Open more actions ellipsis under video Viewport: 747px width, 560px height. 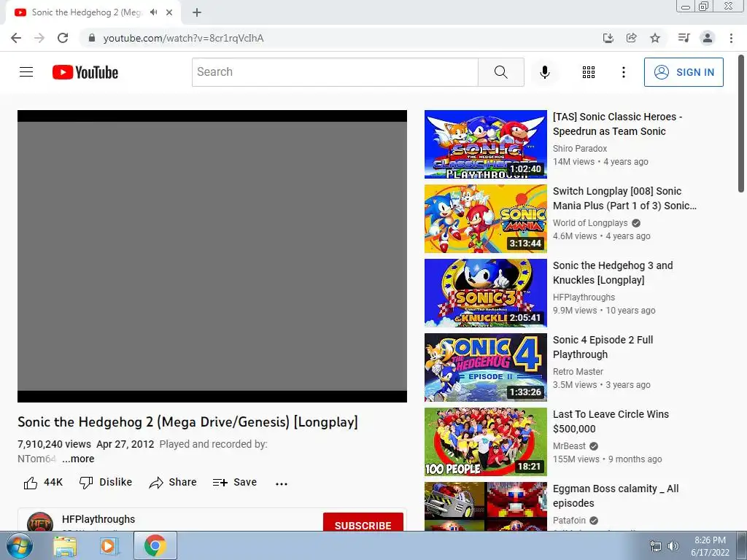(281, 483)
